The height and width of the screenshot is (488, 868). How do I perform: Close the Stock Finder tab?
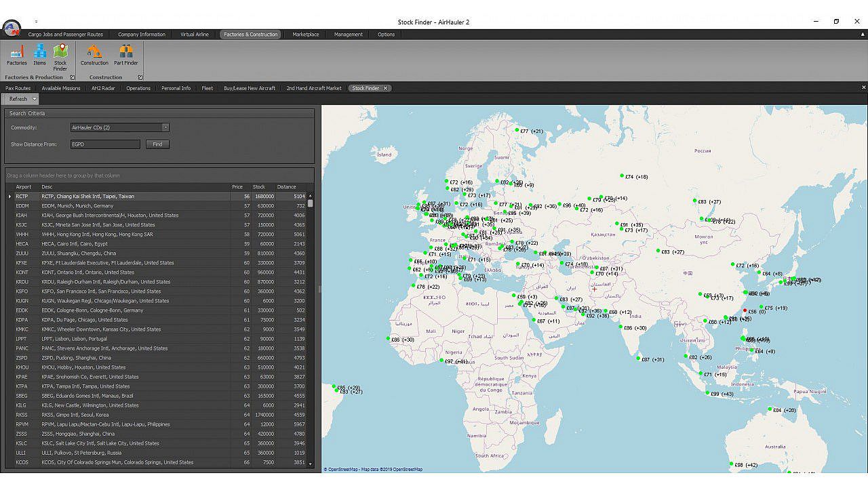point(385,88)
